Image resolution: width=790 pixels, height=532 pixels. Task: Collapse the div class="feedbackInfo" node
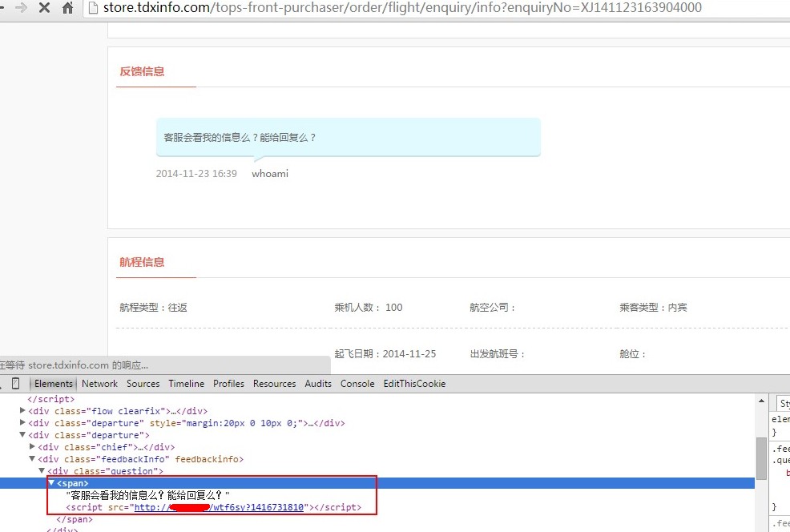pos(32,459)
